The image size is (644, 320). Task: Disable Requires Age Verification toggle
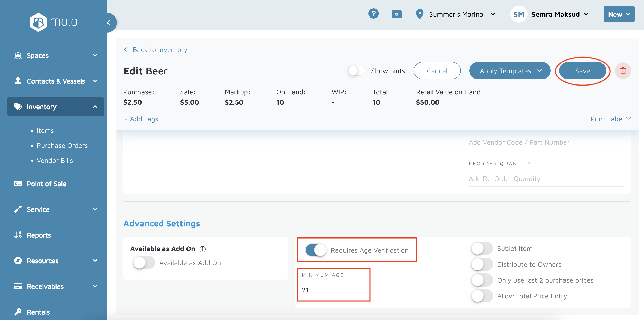tap(316, 250)
